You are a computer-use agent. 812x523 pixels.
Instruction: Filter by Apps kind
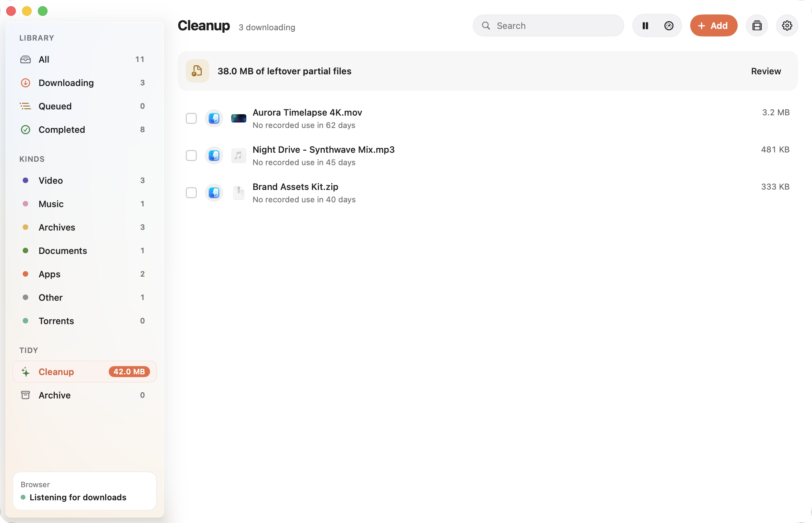point(85,274)
